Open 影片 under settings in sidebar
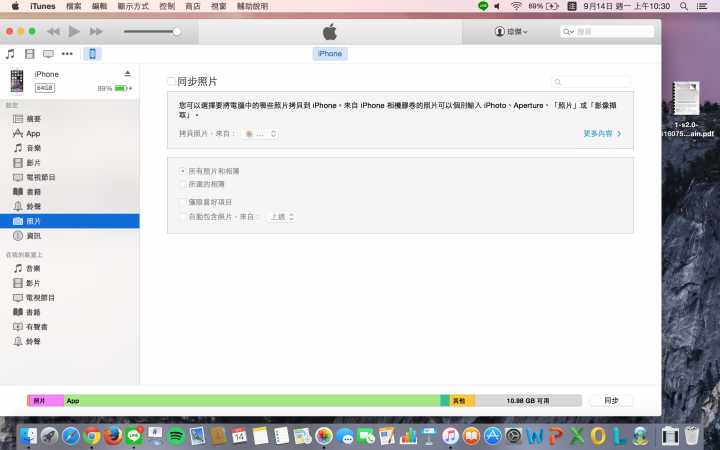Image resolution: width=720 pixels, height=450 pixels. click(x=70, y=163)
